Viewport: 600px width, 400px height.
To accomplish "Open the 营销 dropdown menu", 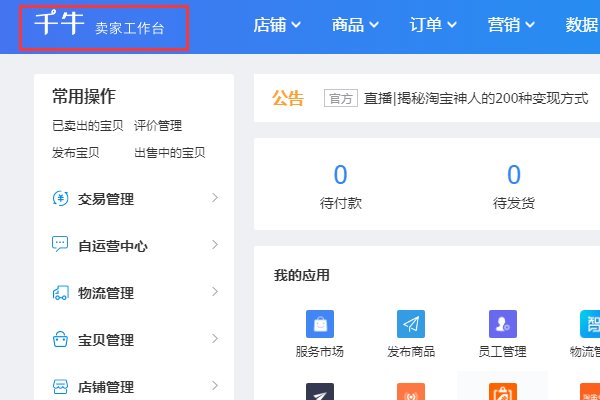I will [511, 25].
